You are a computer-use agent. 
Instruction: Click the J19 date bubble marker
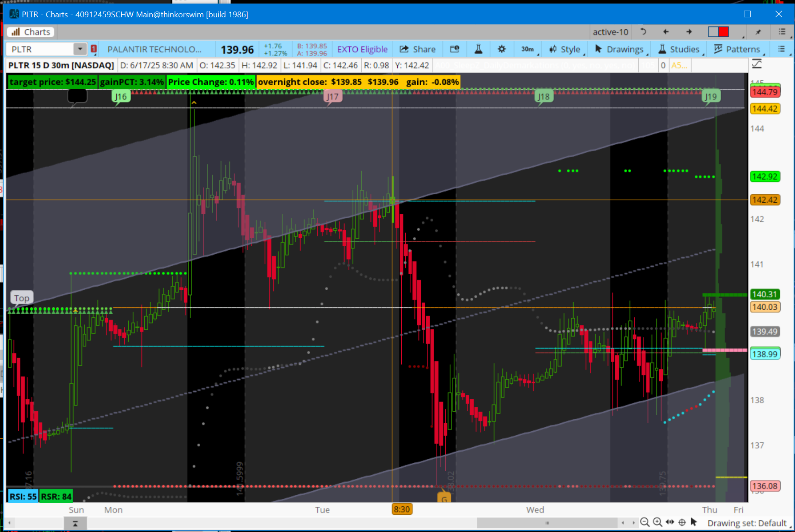[x=711, y=97]
